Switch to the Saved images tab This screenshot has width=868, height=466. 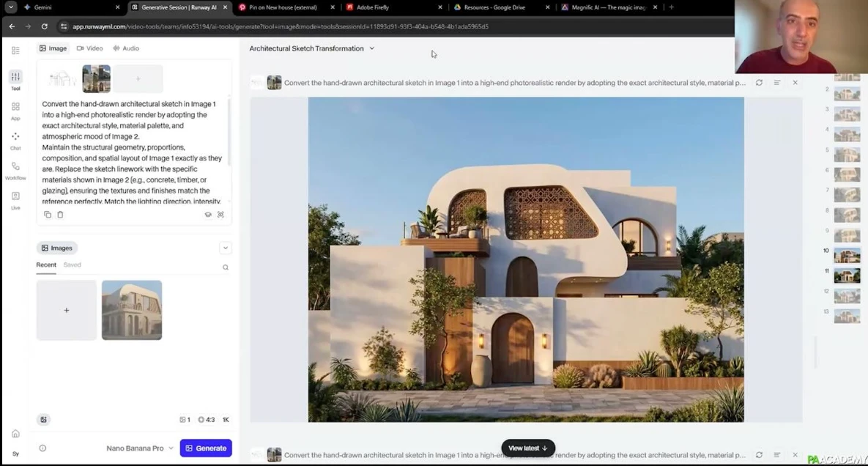click(72, 265)
